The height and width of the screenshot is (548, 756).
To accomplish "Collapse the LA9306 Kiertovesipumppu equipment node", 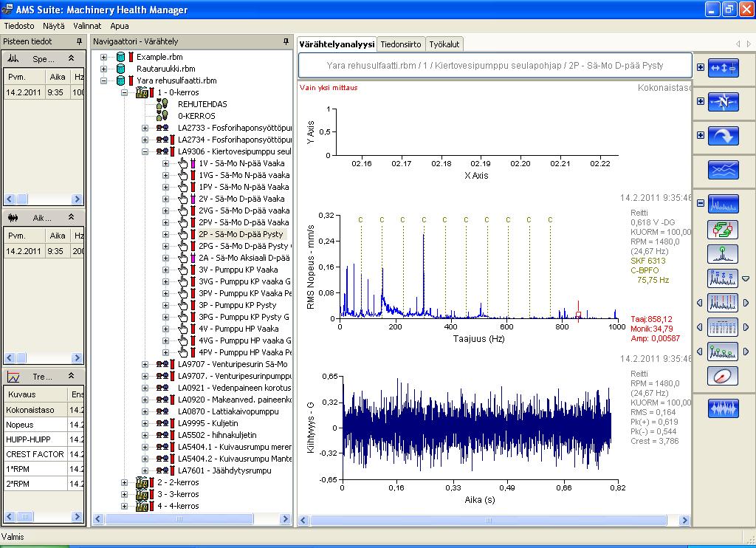I will [145, 151].
